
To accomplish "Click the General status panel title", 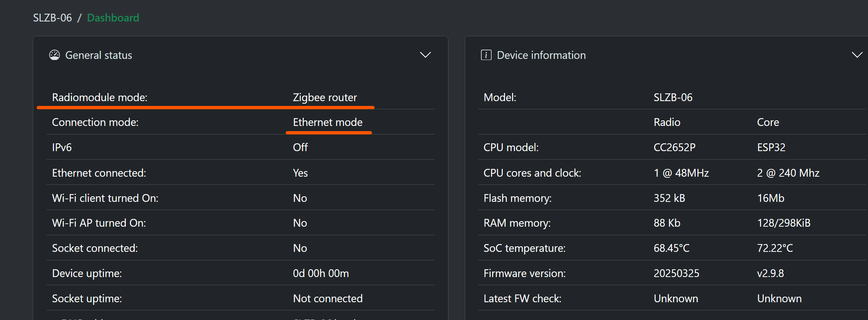I will [x=98, y=55].
